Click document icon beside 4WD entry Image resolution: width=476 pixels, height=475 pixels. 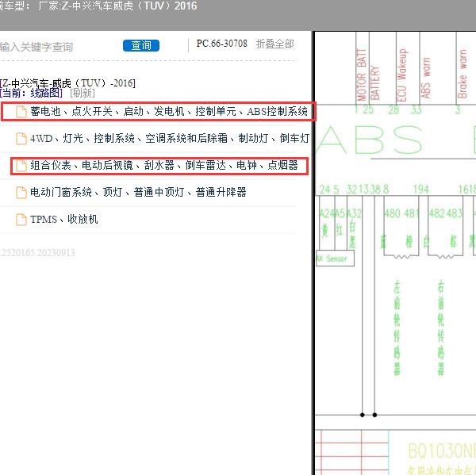pos(21,139)
